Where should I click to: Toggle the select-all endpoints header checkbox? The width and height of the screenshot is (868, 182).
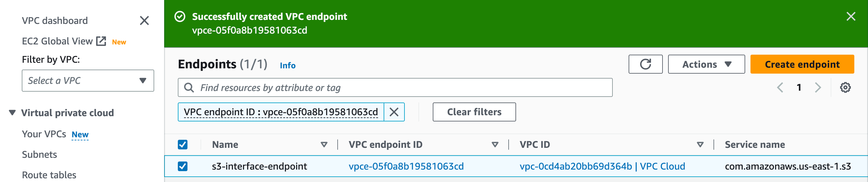coord(182,145)
